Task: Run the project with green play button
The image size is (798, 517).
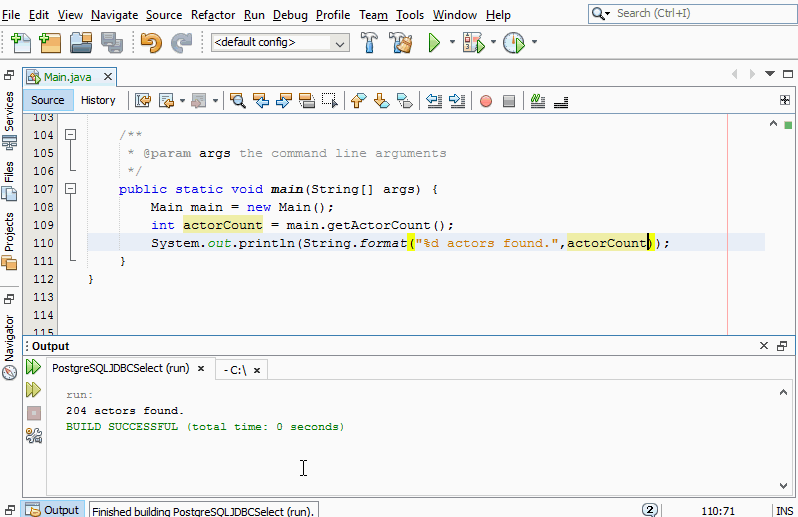Action: click(x=435, y=43)
